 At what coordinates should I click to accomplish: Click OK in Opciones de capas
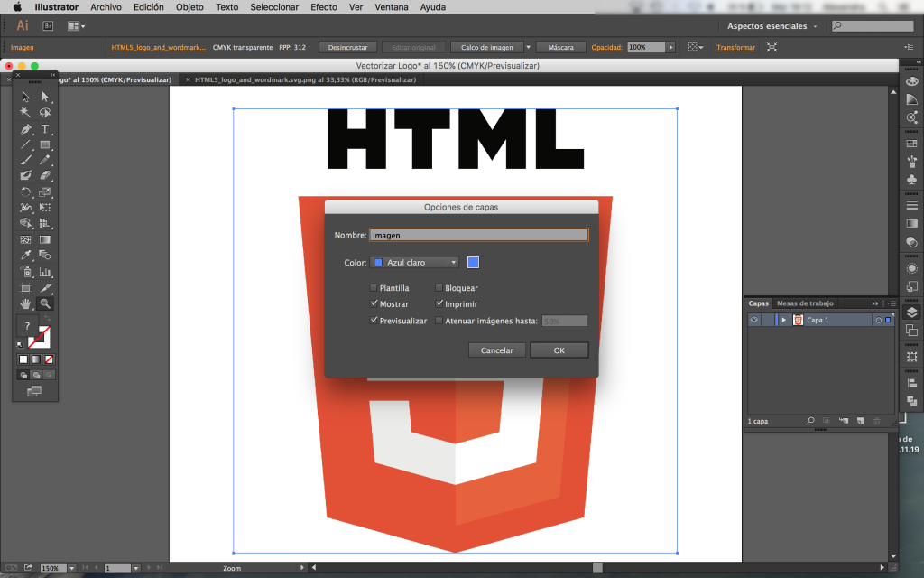(559, 350)
